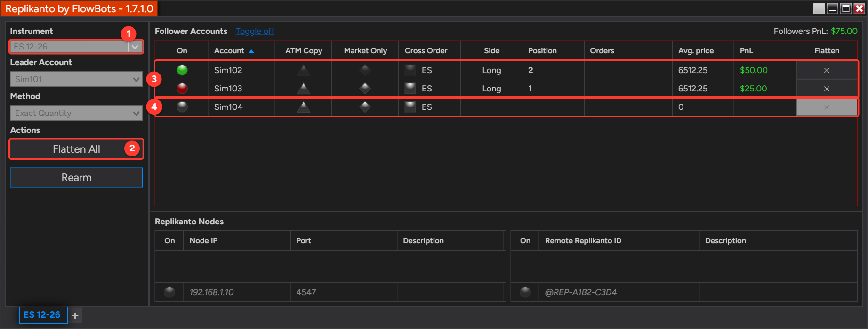
Task: Minimize the Replikanto window
Action: pyautogui.click(x=832, y=8)
